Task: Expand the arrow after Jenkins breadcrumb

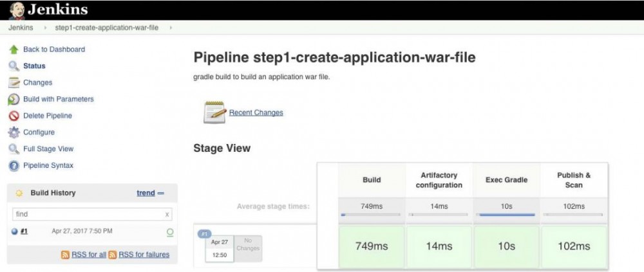Action: coord(45,28)
